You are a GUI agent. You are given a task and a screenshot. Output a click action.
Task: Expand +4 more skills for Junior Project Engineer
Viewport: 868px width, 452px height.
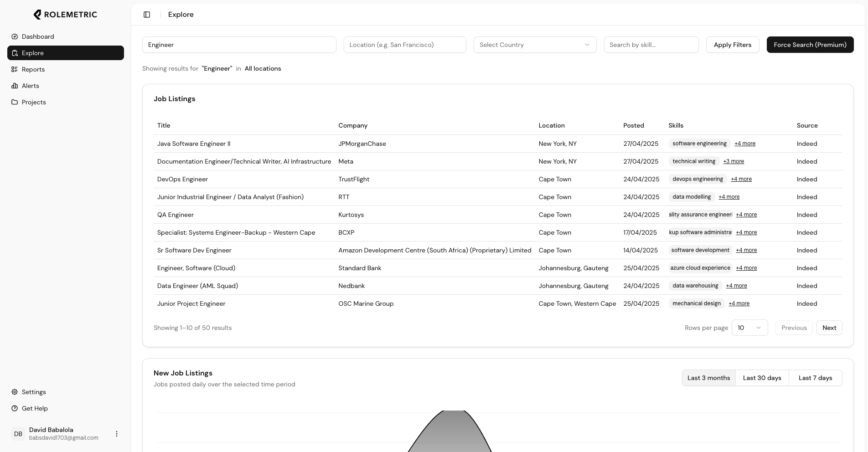tap(739, 303)
